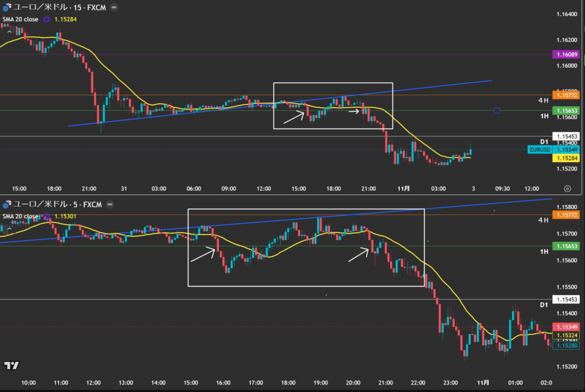Image resolution: width=585 pixels, height=392 pixels.
Task: Click the 11月 date marker on upper time axis
Action: 403,188
